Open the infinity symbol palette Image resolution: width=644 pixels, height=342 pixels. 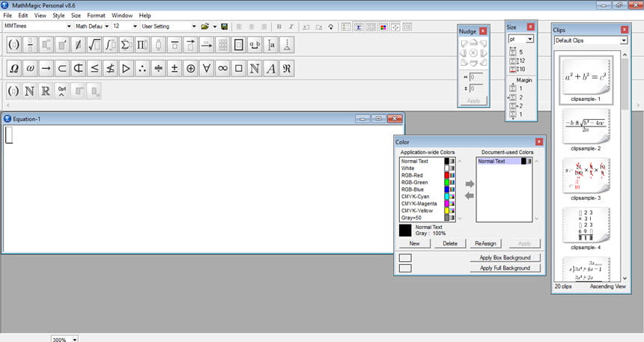click(x=222, y=69)
